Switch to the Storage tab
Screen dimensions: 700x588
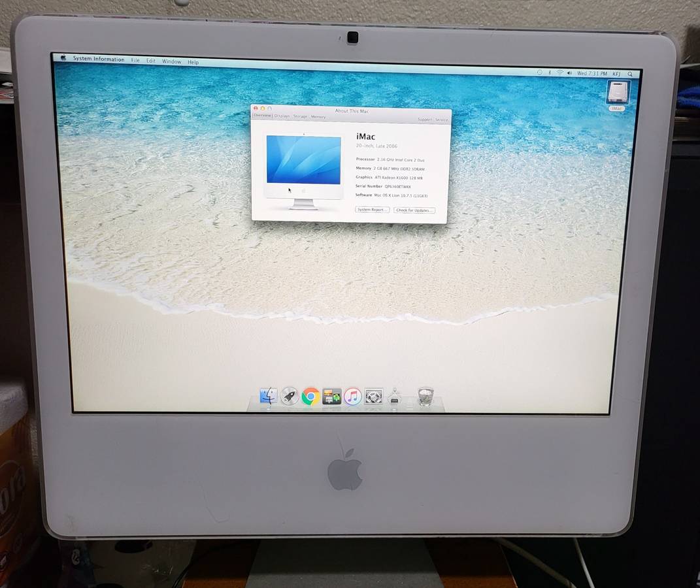(300, 116)
